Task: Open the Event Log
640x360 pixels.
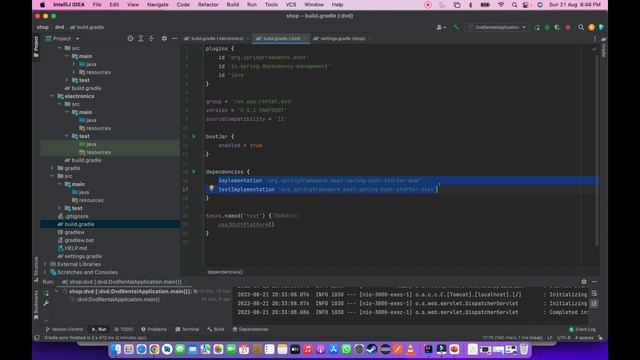Action: coord(582,329)
